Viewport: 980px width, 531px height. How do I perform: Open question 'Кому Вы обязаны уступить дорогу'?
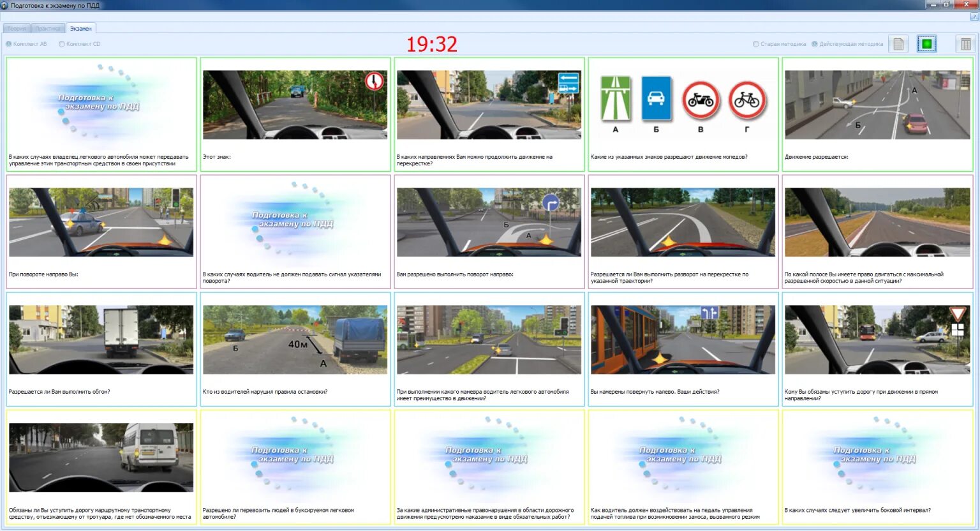tap(877, 349)
